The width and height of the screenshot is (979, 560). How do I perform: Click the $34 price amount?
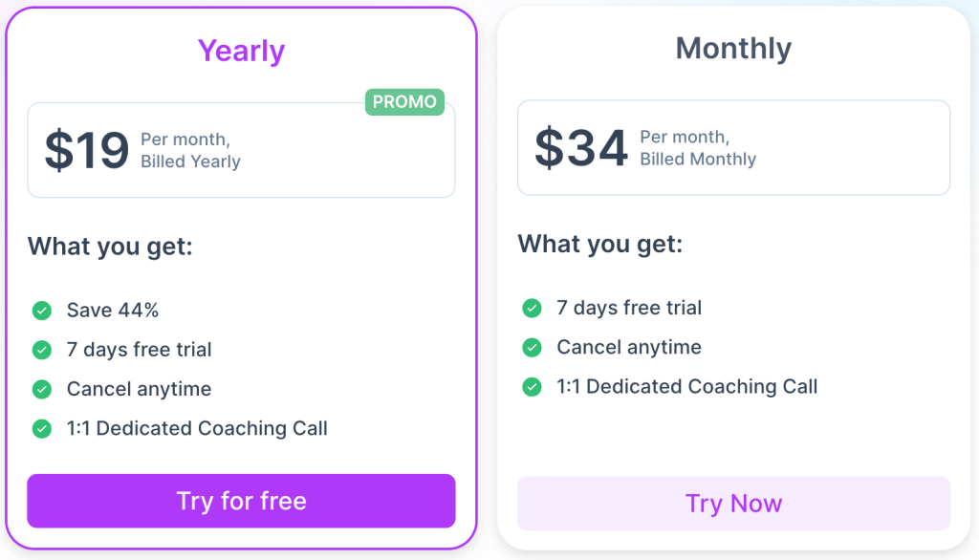(580, 148)
